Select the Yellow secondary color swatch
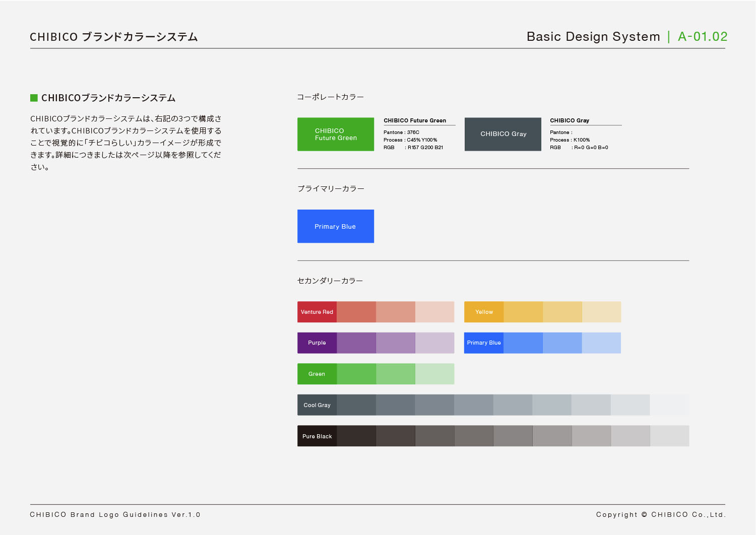The image size is (756, 535). [x=484, y=312]
